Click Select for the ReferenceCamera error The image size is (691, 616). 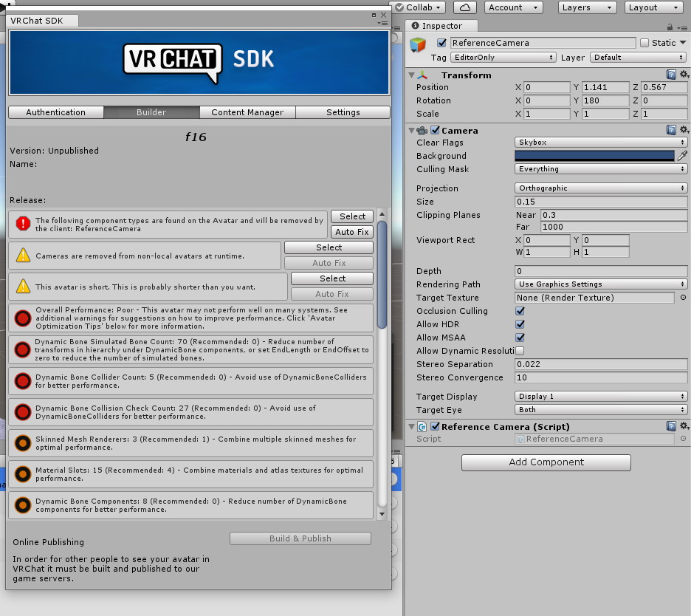(x=351, y=216)
